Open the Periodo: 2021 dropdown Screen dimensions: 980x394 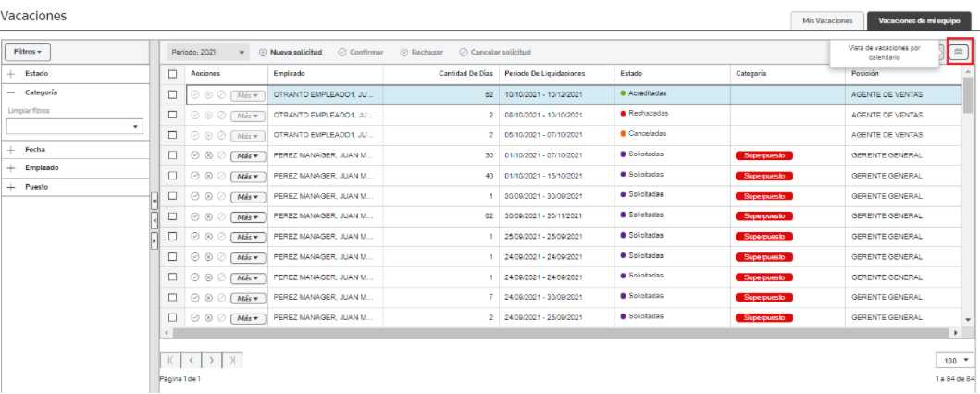(208, 53)
